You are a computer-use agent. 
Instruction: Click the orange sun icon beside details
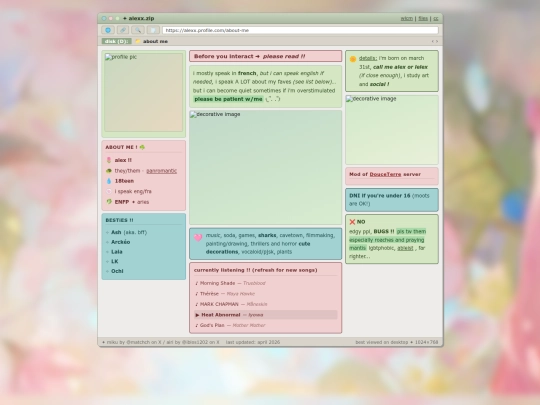point(353,59)
